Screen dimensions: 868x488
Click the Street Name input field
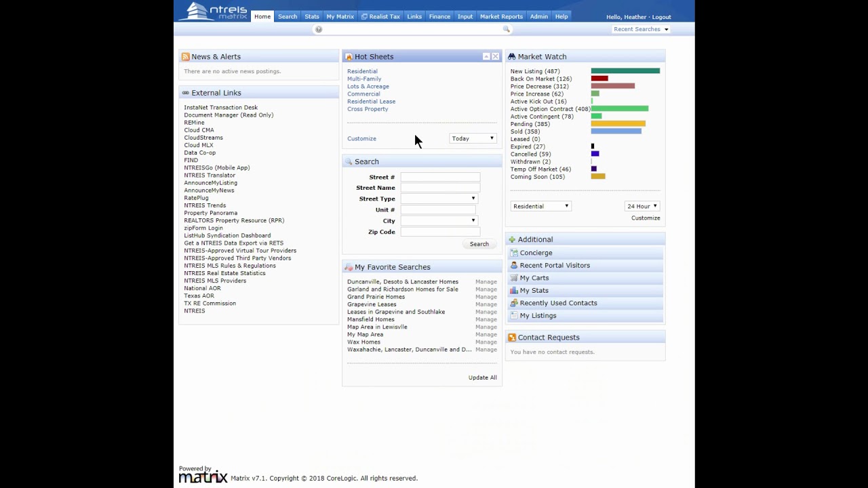click(440, 188)
